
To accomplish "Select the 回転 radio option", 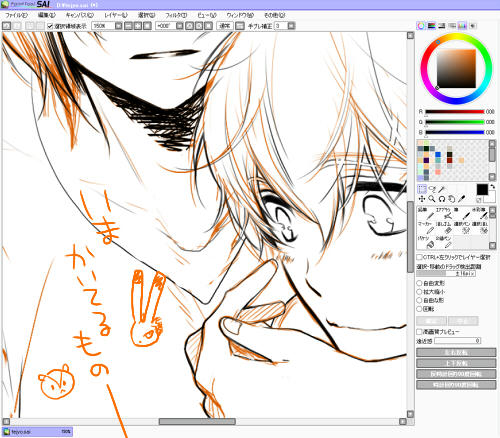I will pyautogui.click(x=420, y=309).
